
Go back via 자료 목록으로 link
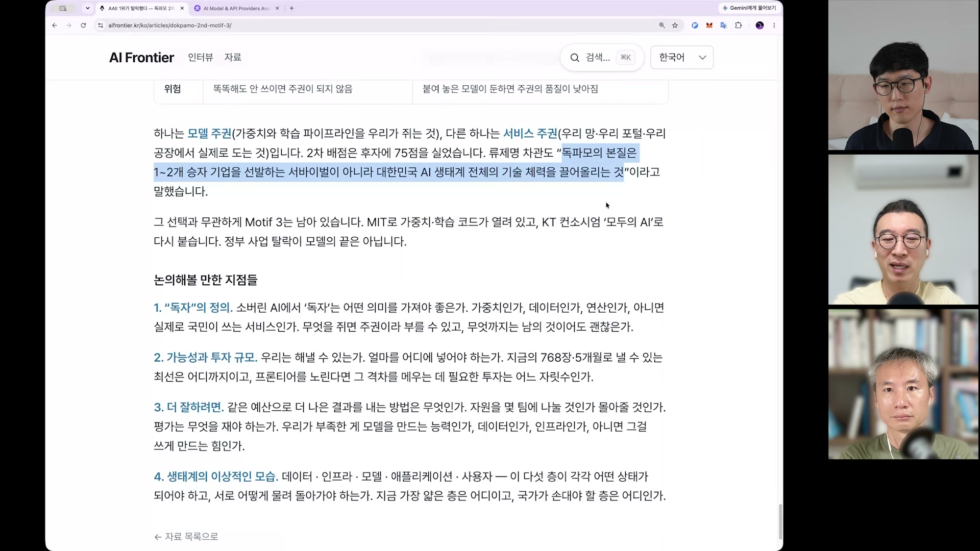tap(186, 537)
